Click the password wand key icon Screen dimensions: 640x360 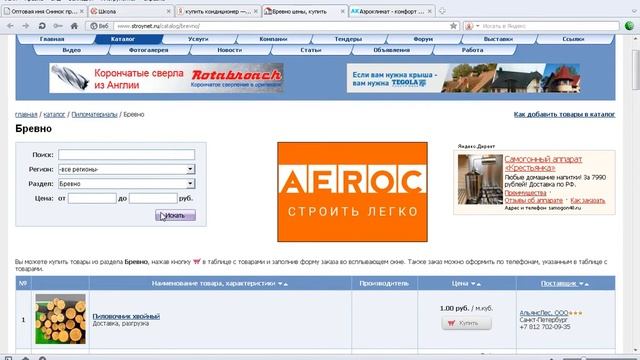[x=58, y=26]
